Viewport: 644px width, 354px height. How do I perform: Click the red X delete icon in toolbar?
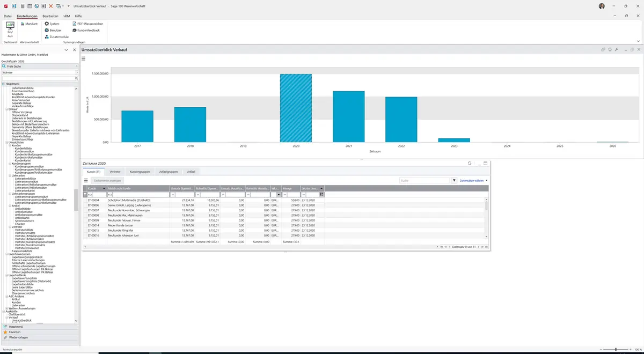click(x=51, y=5)
